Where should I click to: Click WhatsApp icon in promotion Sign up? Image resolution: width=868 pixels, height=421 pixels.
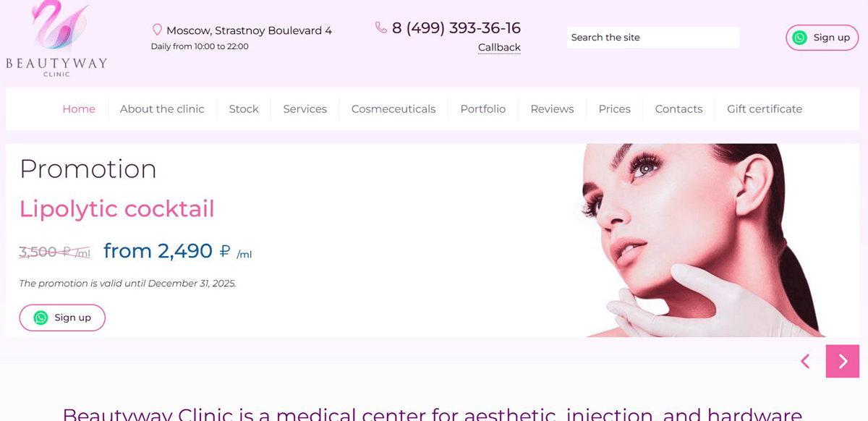pos(41,318)
